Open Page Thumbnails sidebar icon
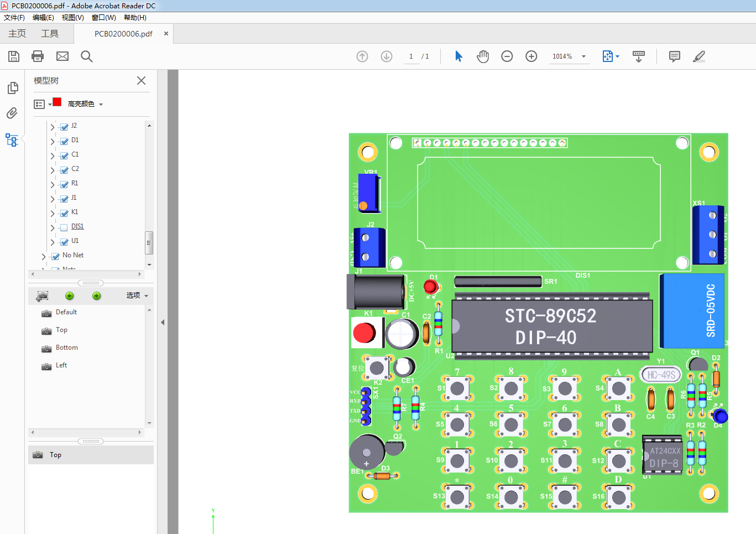756x534 pixels. coord(13,88)
